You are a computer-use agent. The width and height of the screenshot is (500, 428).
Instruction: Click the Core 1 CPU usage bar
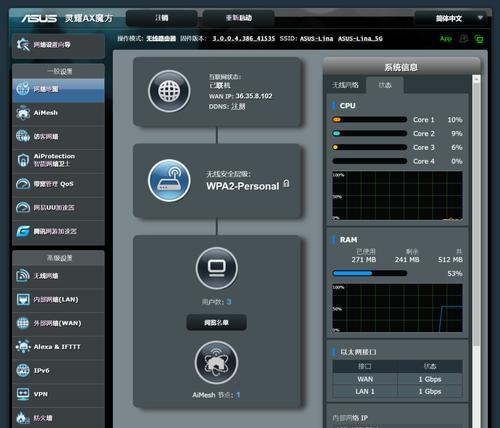coord(370,120)
